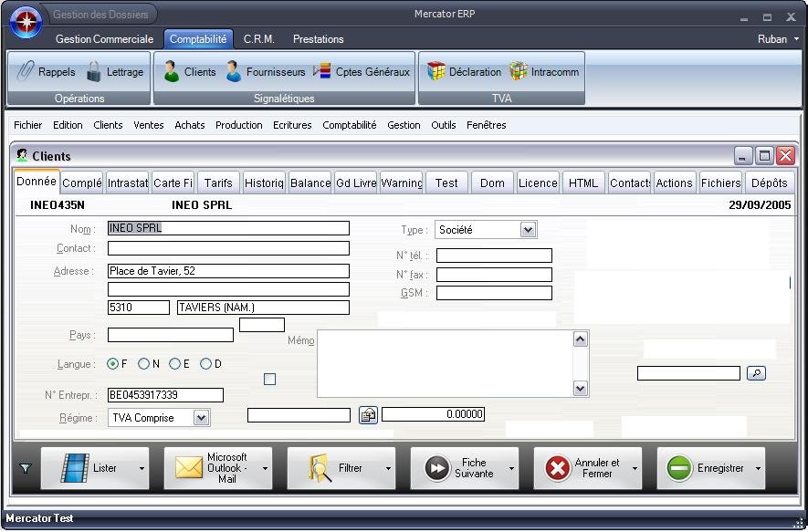Screen dimensions: 808x532
Task: Click the Enregistrer button
Action: [719, 468]
